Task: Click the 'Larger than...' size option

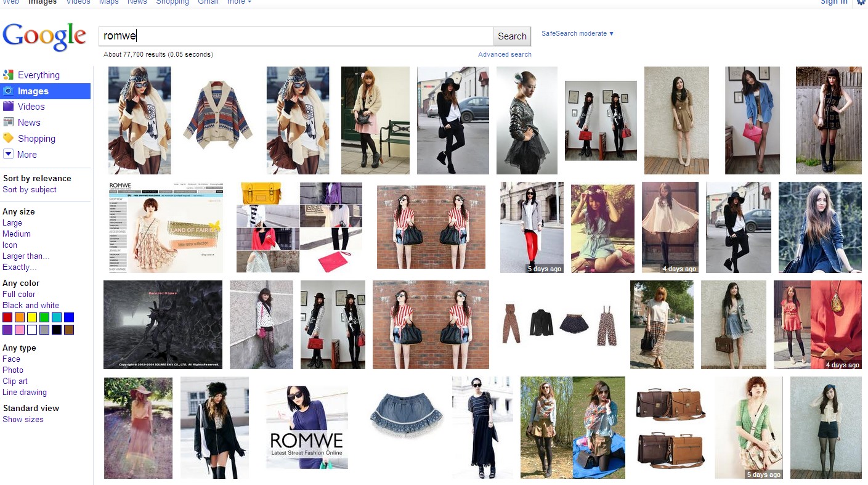Action: pyautogui.click(x=26, y=256)
